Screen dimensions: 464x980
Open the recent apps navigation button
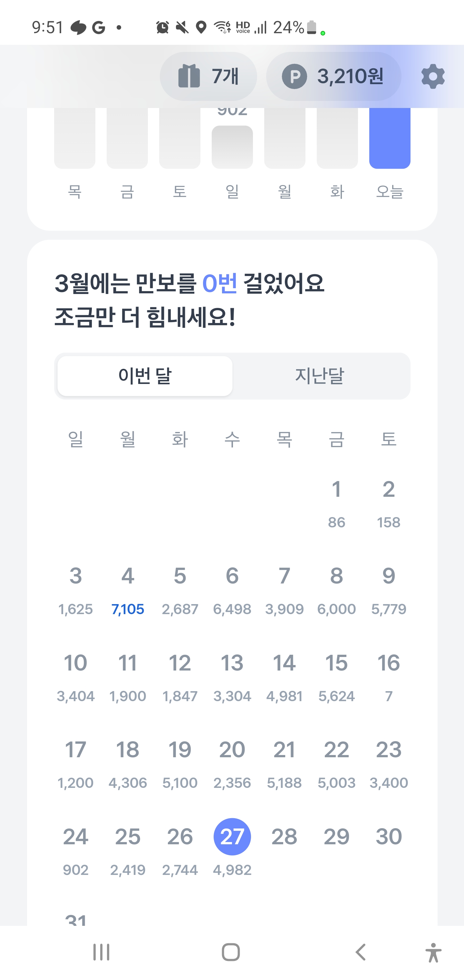point(101,952)
